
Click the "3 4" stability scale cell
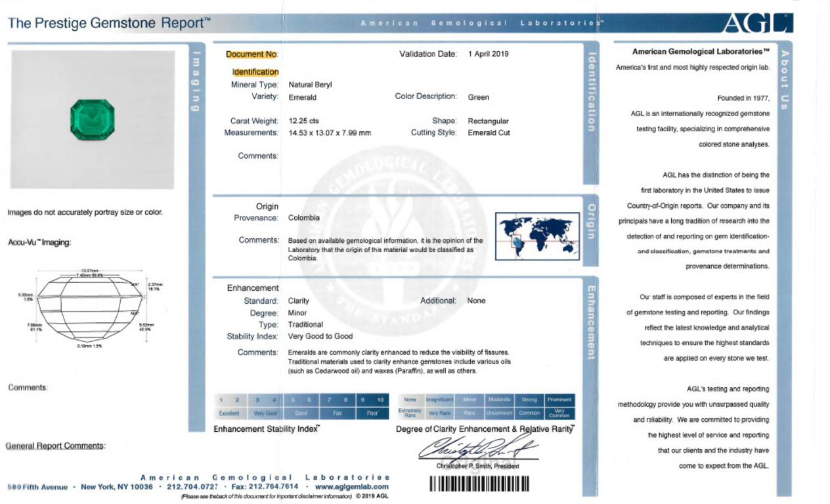[x=265, y=400]
